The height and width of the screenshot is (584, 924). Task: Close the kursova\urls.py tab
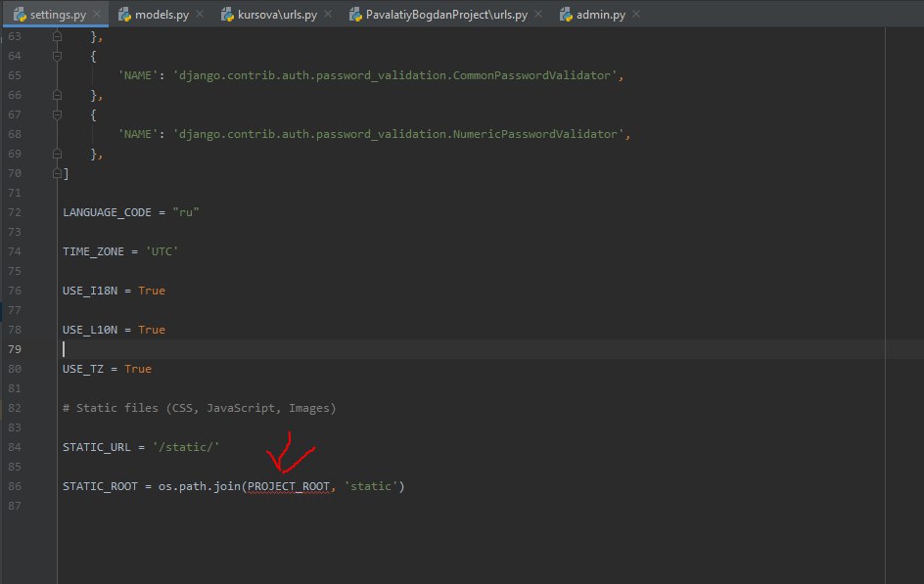tap(328, 14)
